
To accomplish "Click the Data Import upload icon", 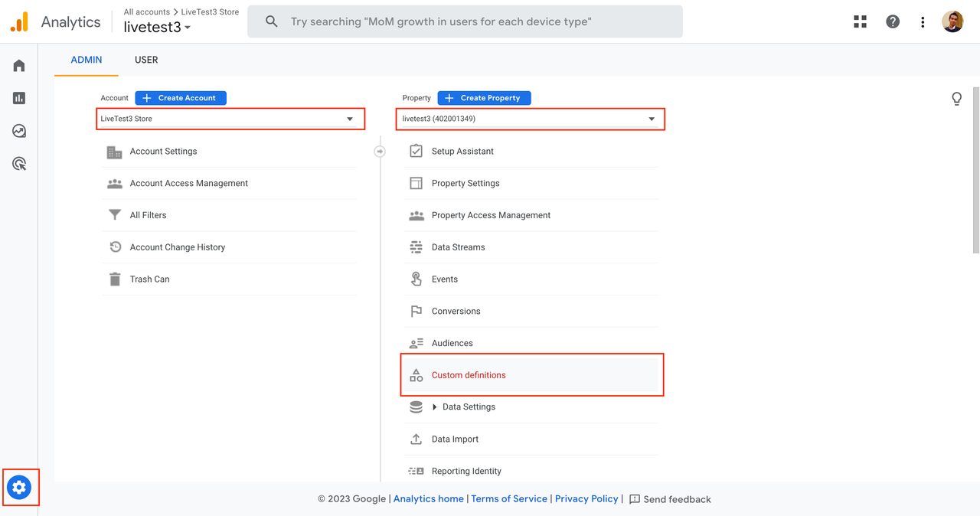I will (x=416, y=439).
